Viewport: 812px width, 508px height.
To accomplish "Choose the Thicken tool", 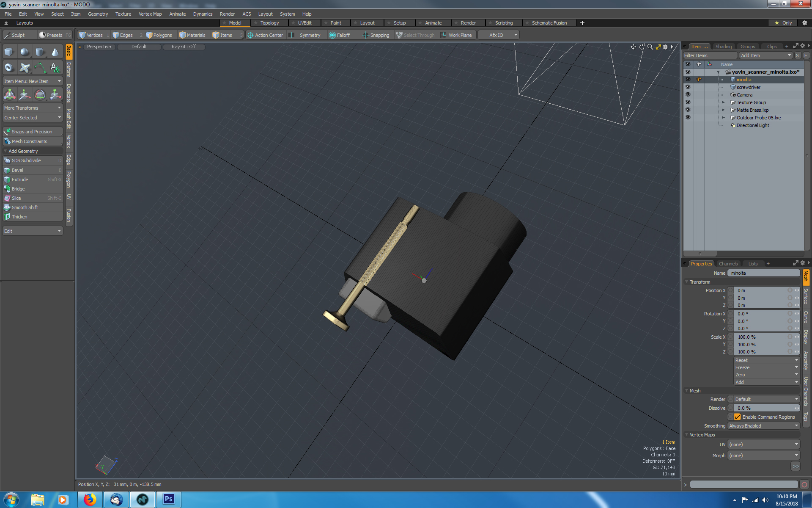I will 33,217.
